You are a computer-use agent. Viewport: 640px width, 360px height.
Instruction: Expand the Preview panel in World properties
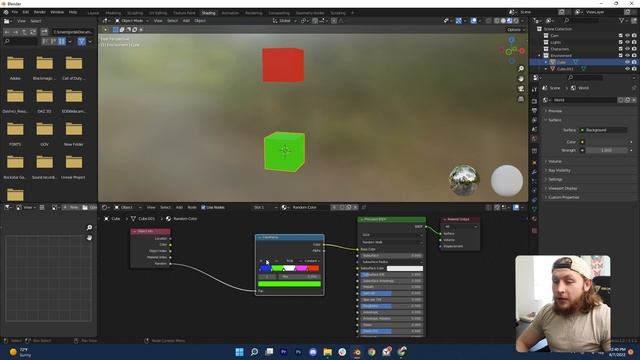pos(555,111)
